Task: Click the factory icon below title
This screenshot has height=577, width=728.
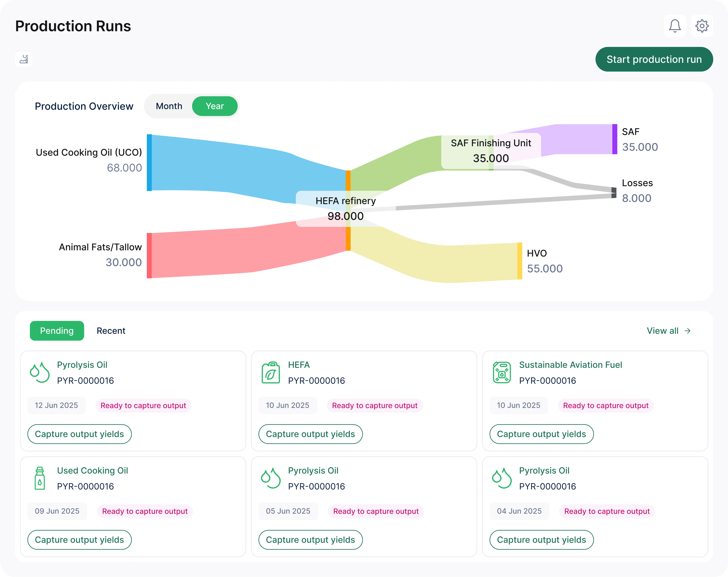Action: 24,59
